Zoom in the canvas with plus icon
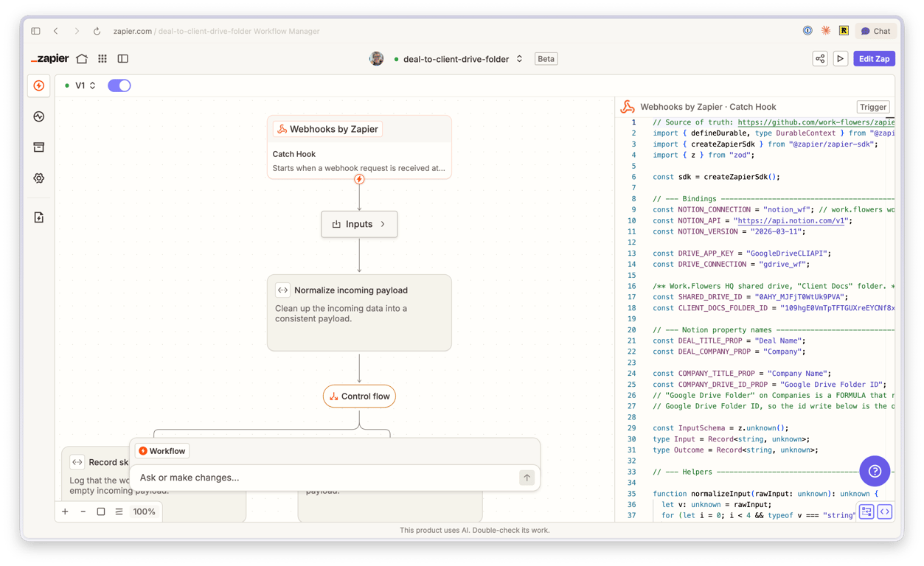924x566 pixels. [65, 511]
